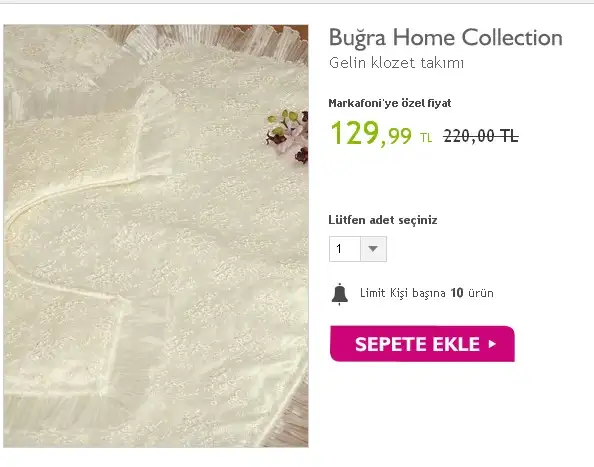
Task: Click the word Collection in the brand heading
Action: (512, 37)
